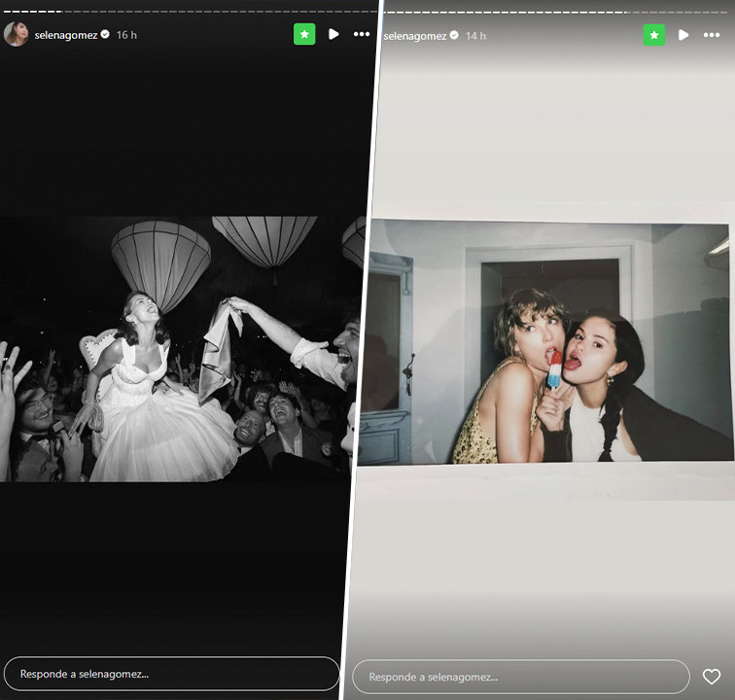Play the right story with play button

683,35
